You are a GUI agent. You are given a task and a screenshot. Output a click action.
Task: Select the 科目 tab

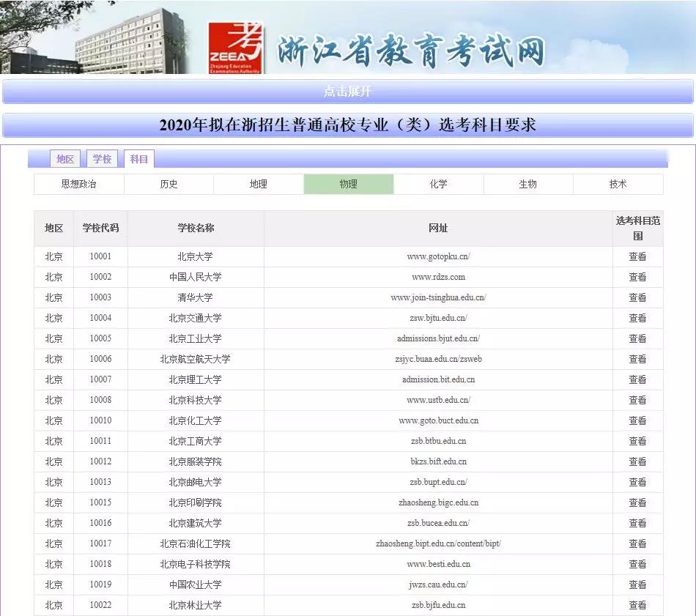139,159
